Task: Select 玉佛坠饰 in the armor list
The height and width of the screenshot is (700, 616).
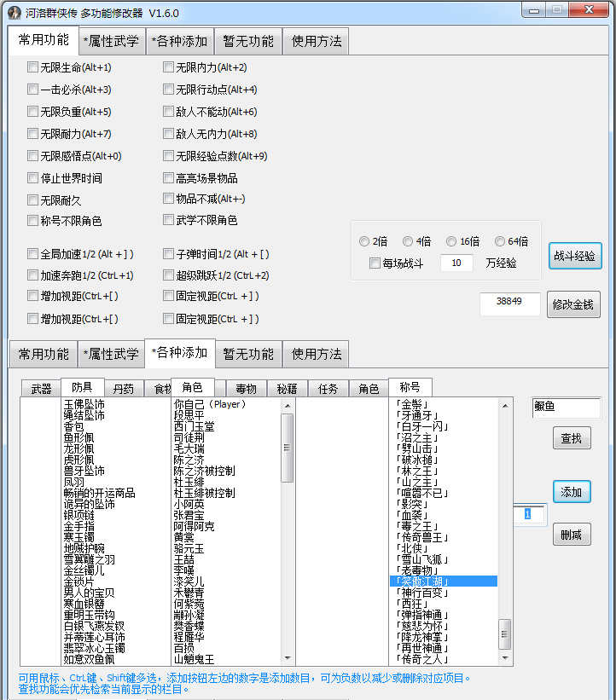Action: click(x=84, y=404)
